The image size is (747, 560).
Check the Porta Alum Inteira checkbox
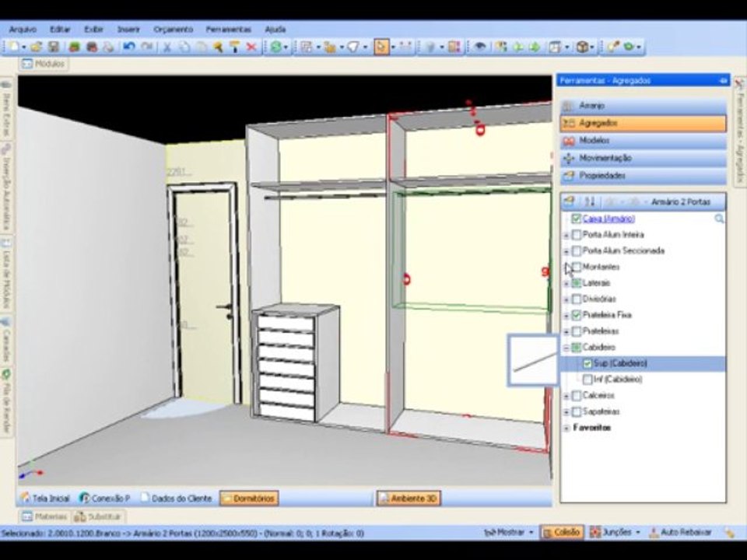click(x=576, y=235)
